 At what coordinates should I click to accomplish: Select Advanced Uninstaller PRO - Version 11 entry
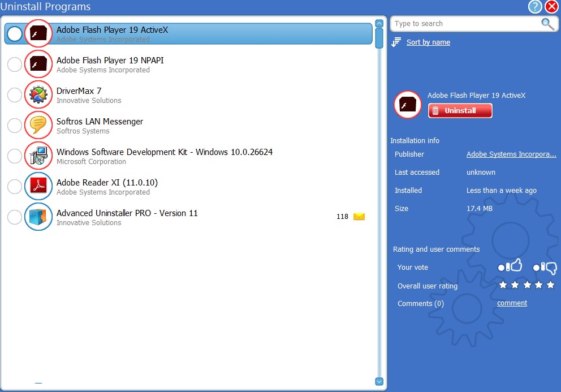(x=188, y=217)
